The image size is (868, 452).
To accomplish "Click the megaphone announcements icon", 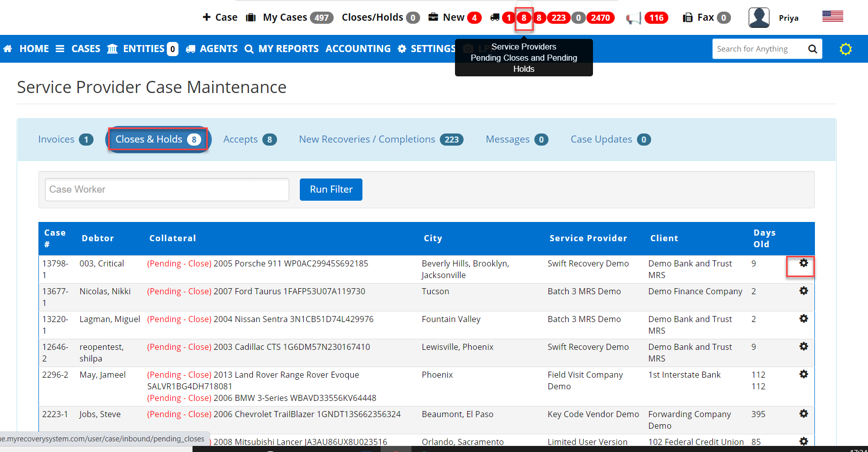I will (x=633, y=18).
